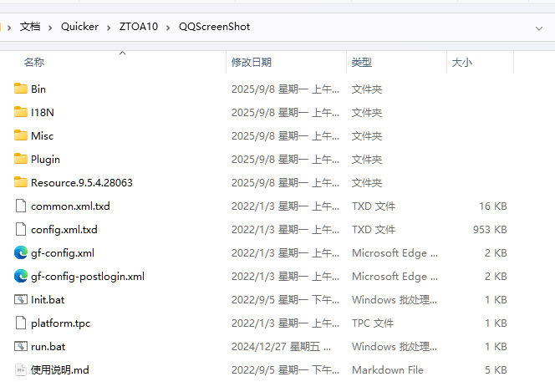Select the Resource.9.5.4.28063 folder name

[82, 182]
